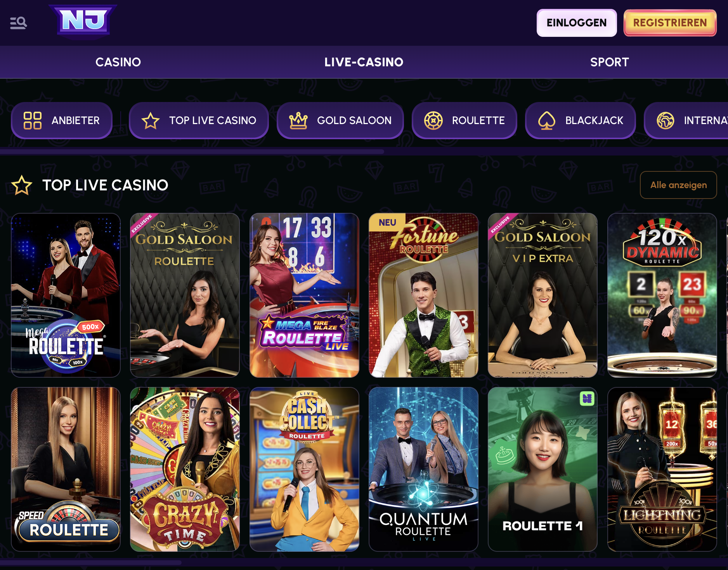Click the star icon on Top Live Casino filter
728x570 pixels.
(x=151, y=121)
